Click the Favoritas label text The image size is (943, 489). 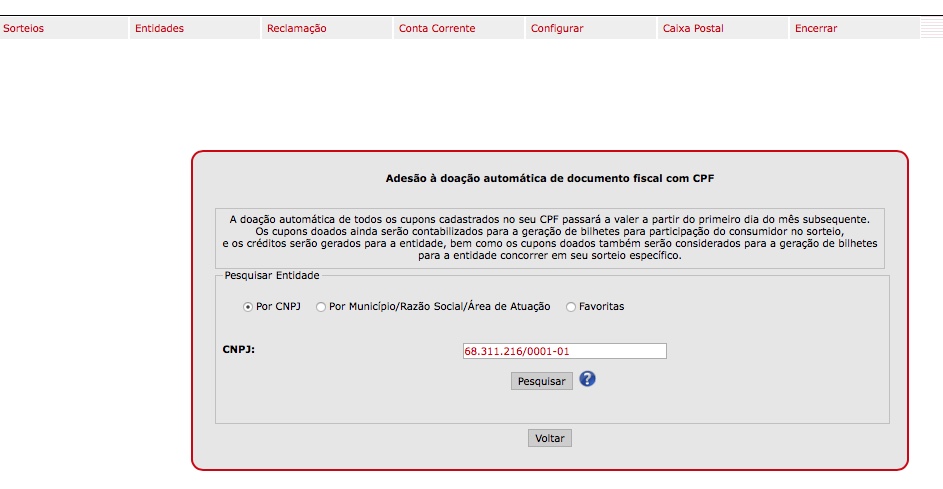601,307
